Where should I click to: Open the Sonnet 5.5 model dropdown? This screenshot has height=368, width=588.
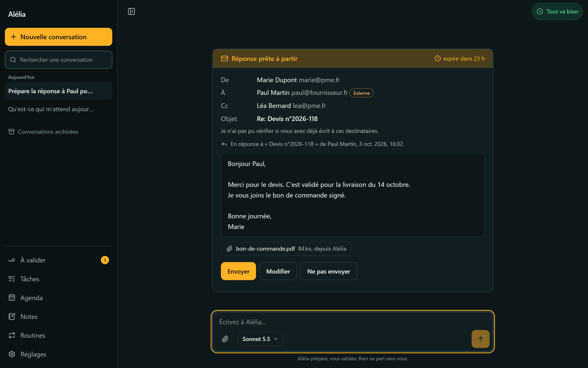pos(260,339)
